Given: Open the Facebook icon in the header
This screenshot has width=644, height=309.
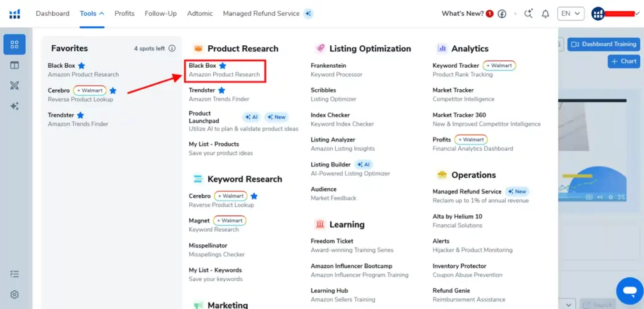Looking at the screenshot, I should click(502, 14).
